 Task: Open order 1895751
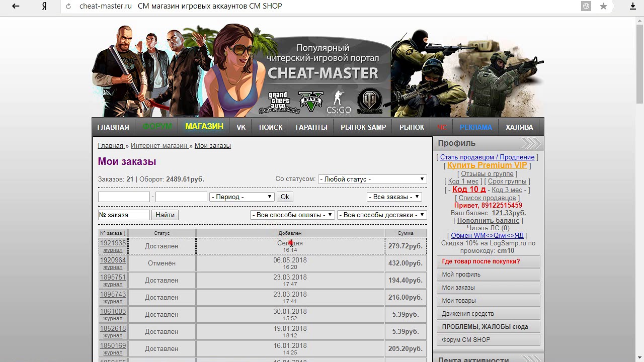click(x=113, y=277)
